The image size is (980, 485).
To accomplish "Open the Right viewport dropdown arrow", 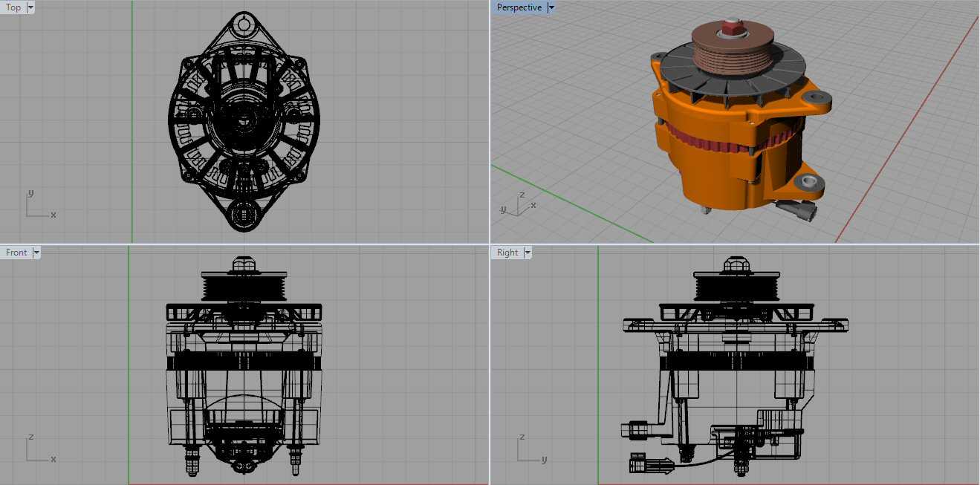I will (528, 253).
